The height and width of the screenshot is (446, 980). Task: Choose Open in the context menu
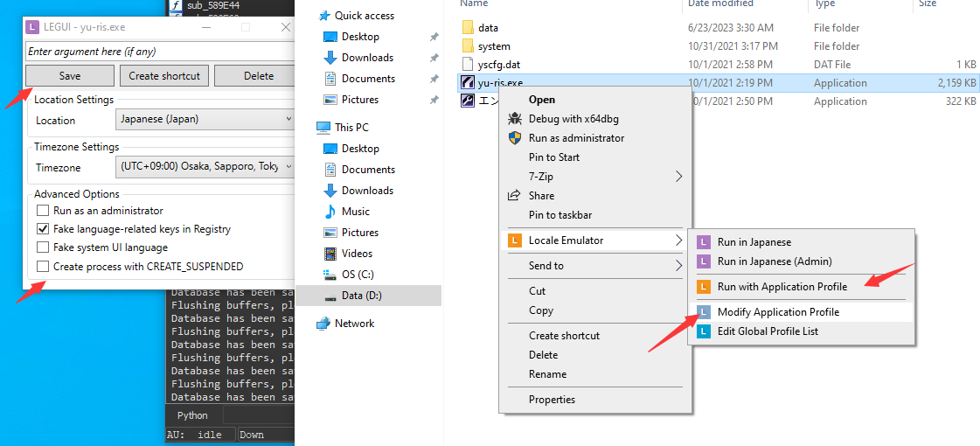point(542,100)
